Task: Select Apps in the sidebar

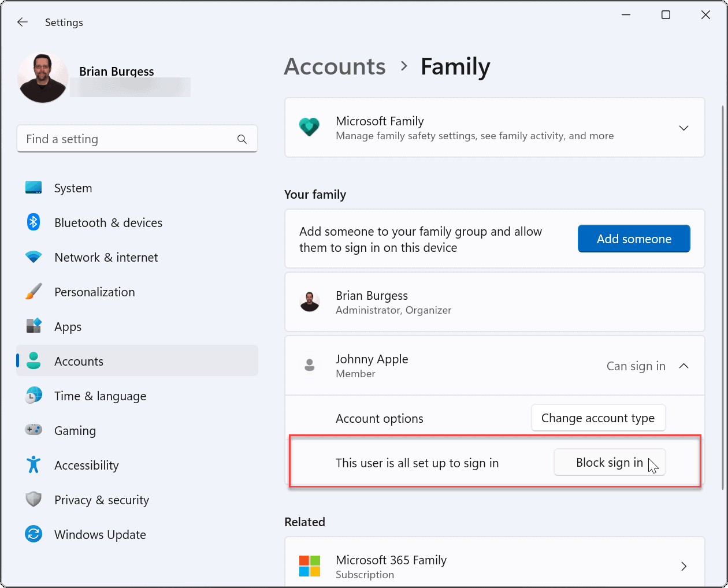Action: (x=68, y=327)
